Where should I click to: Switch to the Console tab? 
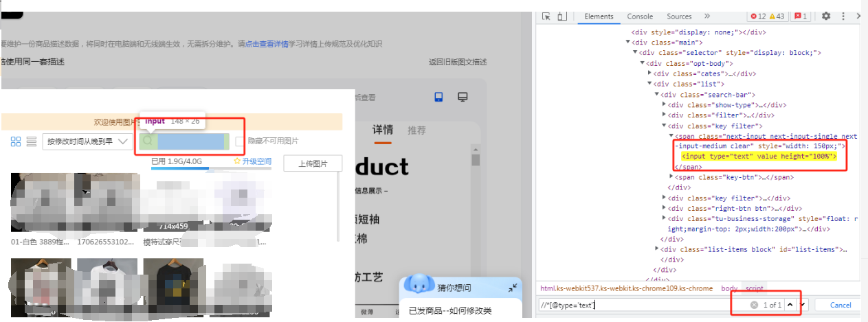(x=640, y=16)
